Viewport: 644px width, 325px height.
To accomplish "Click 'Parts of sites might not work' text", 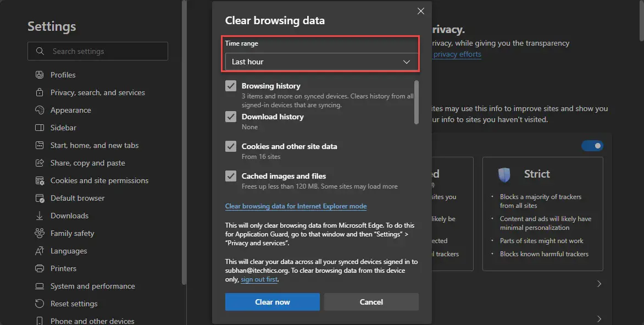I will coord(541,241).
